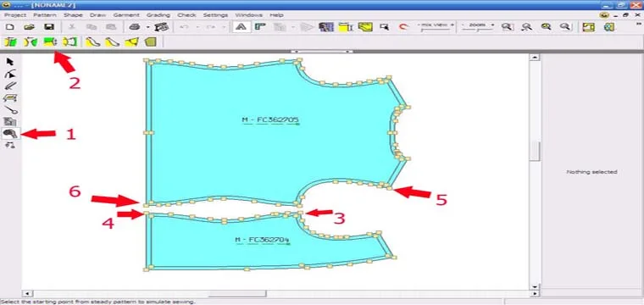This screenshot has height=305, width=644.
Task: Select the gray stacked pieces tool
Action: (x=10, y=121)
